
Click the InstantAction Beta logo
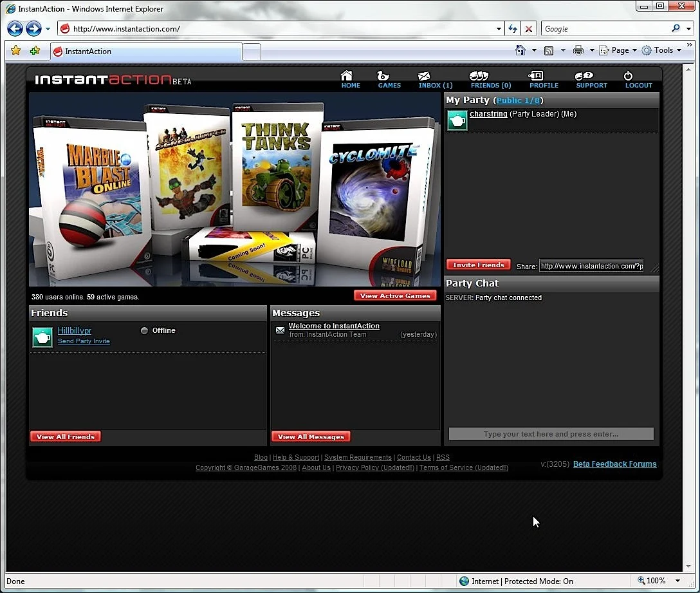tap(113, 80)
